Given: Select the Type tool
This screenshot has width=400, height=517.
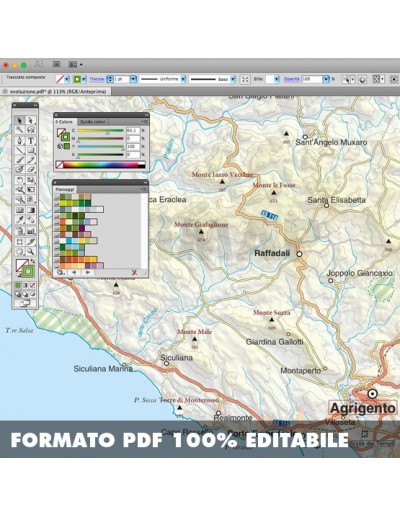Looking at the screenshot, I should click(x=31, y=140).
